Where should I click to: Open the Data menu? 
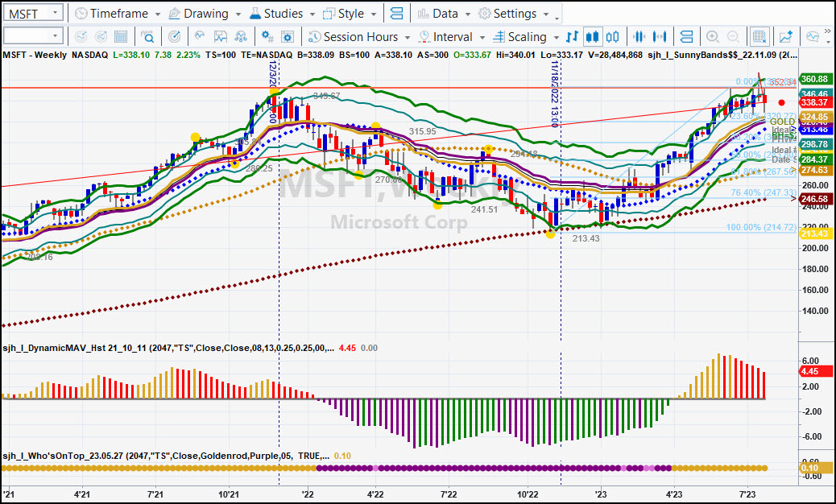point(444,14)
